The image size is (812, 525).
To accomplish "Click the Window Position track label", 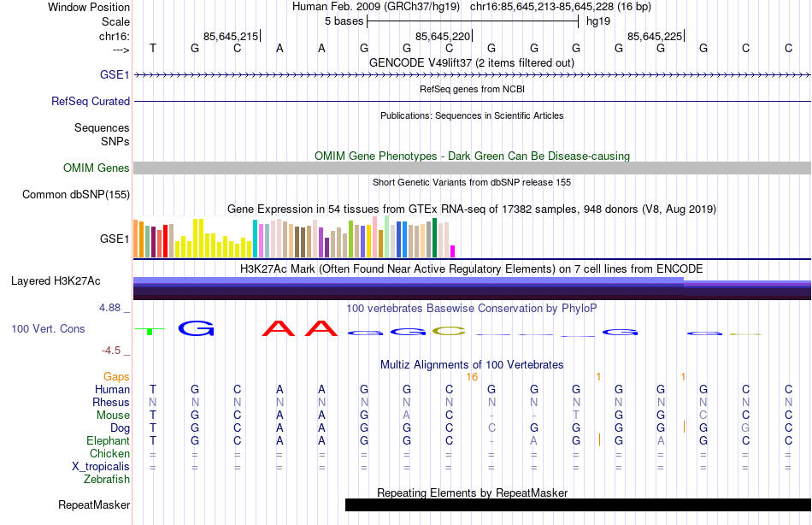I will tap(89, 7).
